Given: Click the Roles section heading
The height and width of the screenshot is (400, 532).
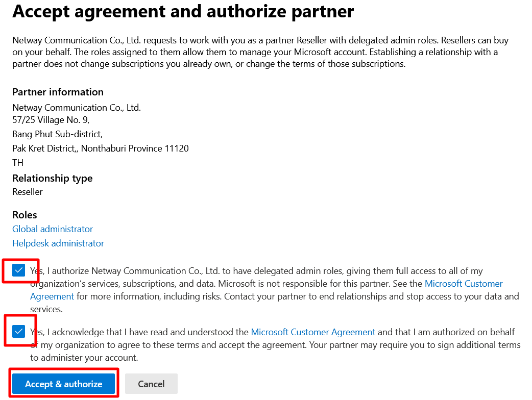Looking at the screenshot, I should [25, 215].
